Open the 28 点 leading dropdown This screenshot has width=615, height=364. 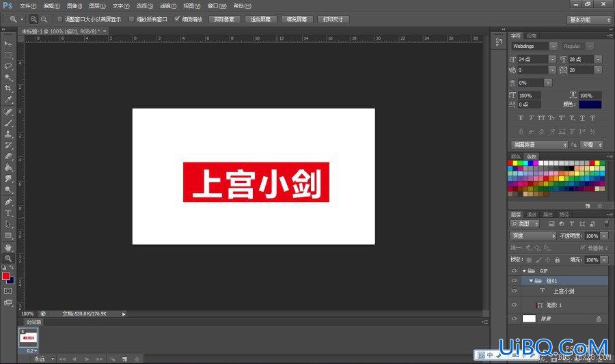pyautogui.click(x=598, y=59)
